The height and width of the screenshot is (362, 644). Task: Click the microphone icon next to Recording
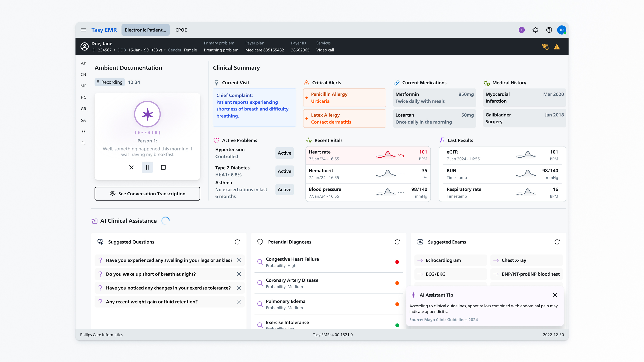point(98,82)
